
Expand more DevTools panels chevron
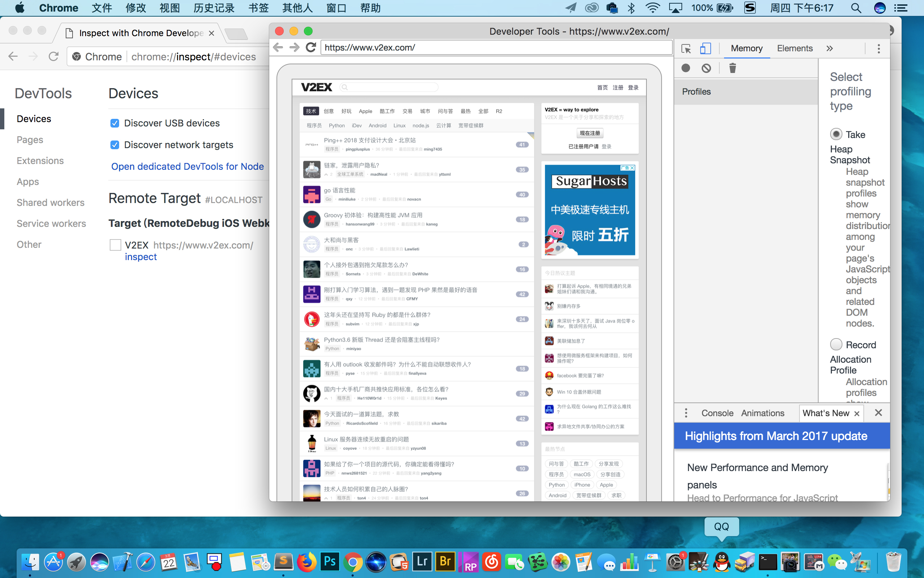coord(829,48)
